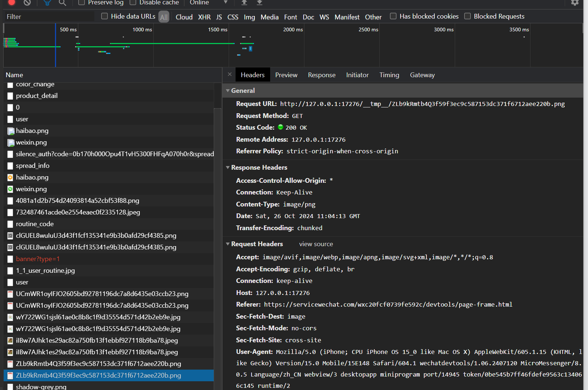Collapse the Request Headers section

coord(228,244)
